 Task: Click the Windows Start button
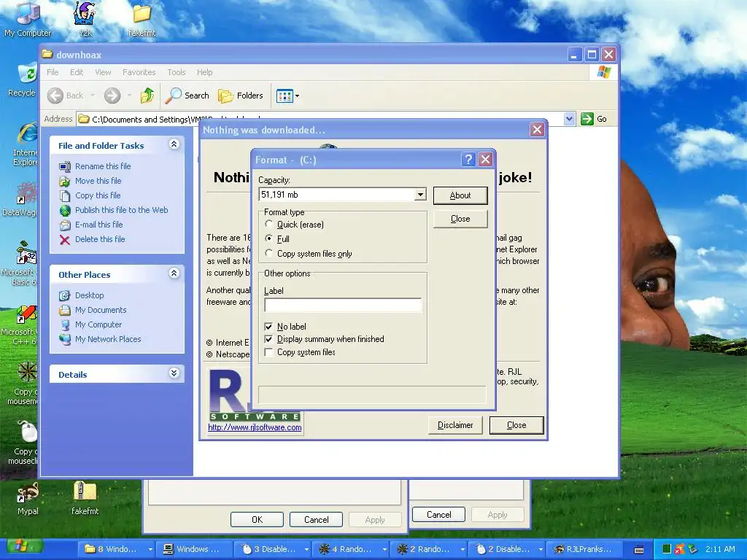pos(23,547)
